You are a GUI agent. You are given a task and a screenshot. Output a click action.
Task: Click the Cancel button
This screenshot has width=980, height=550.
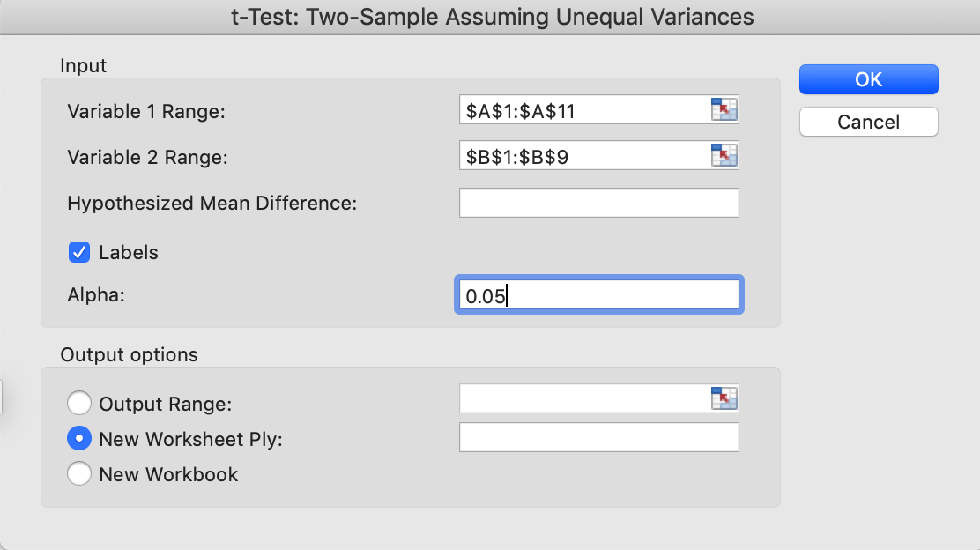[868, 122]
